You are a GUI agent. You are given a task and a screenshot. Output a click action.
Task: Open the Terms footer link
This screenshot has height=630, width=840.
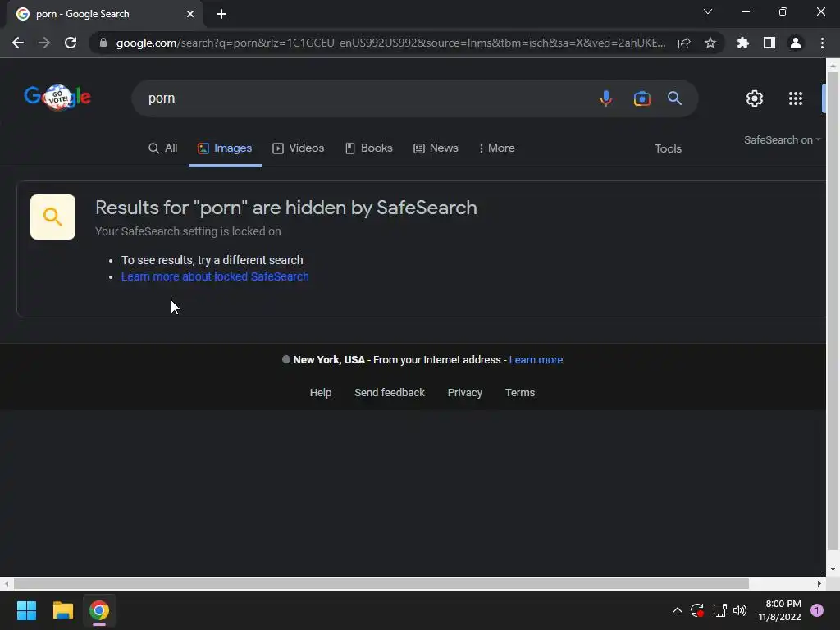(520, 393)
